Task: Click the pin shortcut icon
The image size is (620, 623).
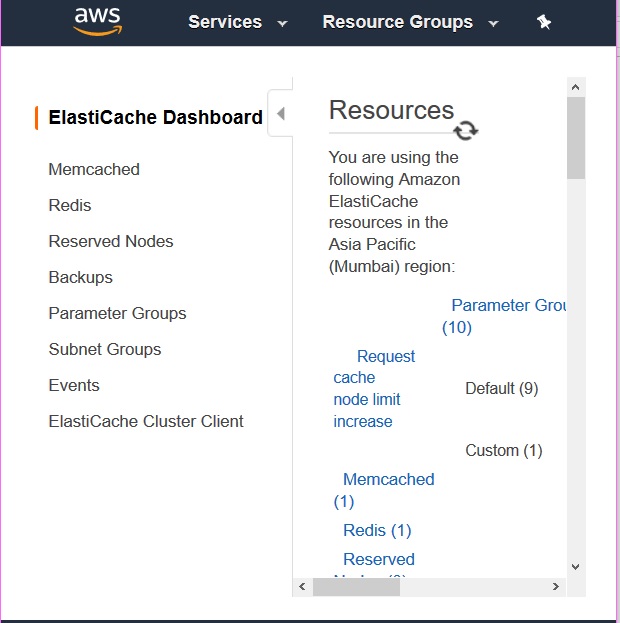Action: [x=544, y=22]
